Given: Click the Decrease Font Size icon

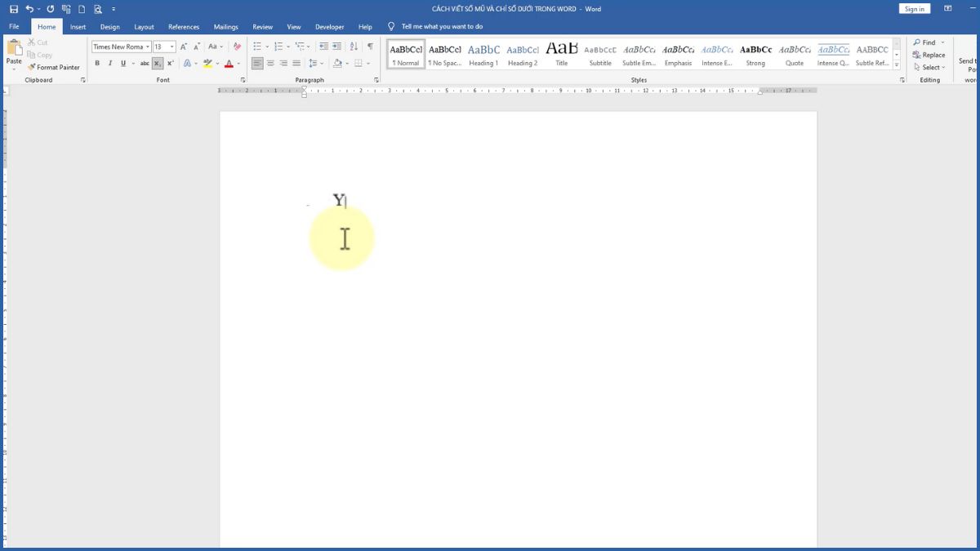Looking at the screenshot, I should coord(197,47).
